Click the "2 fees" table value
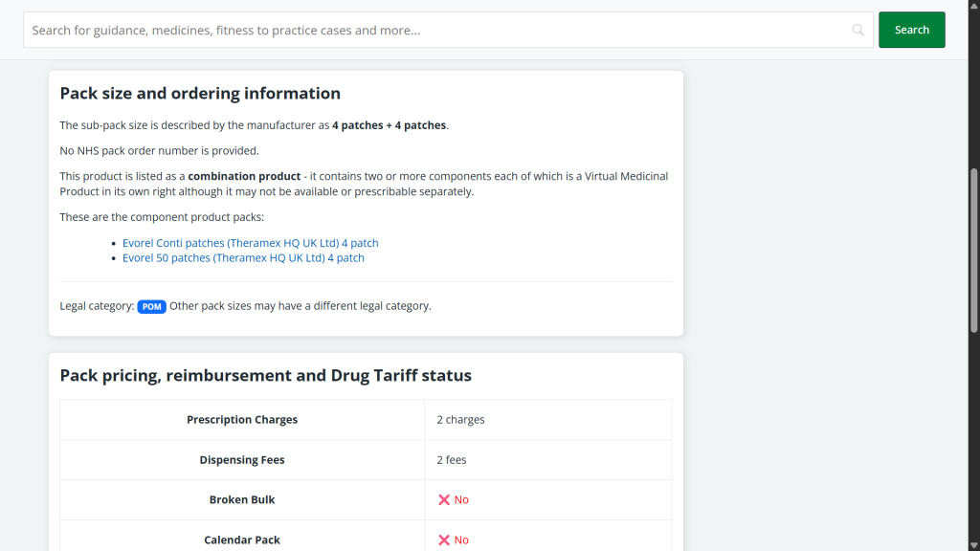980x551 pixels. (x=452, y=460)
